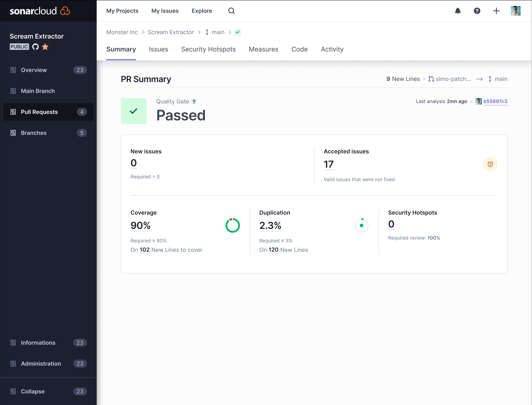Click the Quality Gate help icon
The height and width of the screenshot is (405, 532).
click(194, 102)
